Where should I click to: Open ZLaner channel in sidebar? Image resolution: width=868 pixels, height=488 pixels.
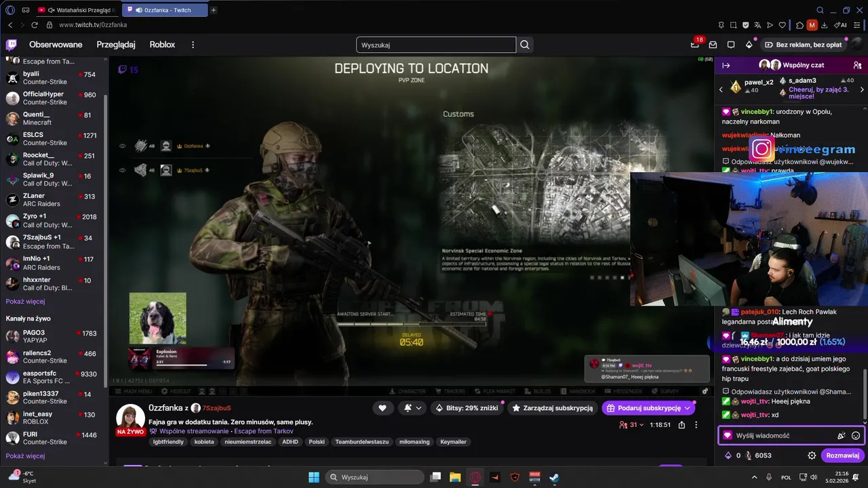pyautogui.click(x=51, y=200)
